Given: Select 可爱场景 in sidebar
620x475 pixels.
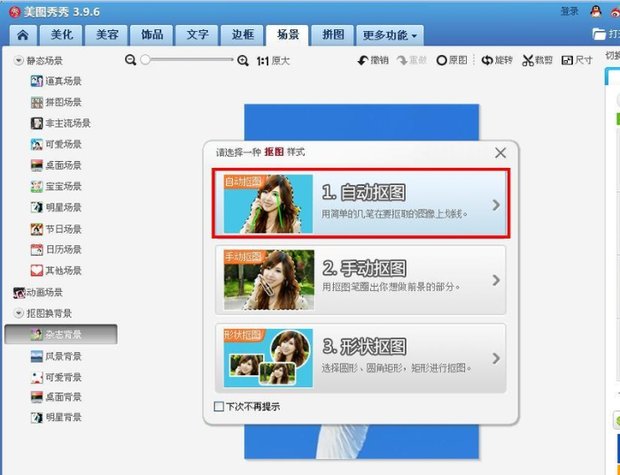Looking at the screenshot, I should pyautogui.click(x=56, y=144).
